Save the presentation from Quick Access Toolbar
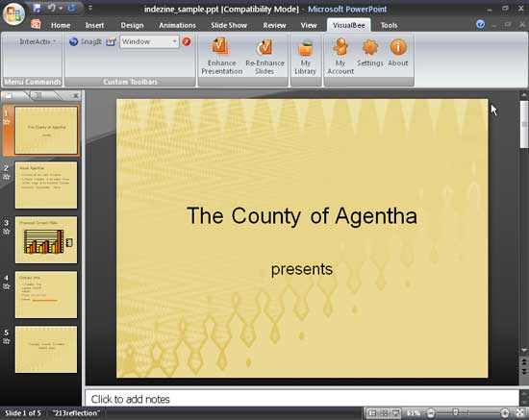Image resolution: width=529 pixels, height=420 pixels. coord(38,8)
